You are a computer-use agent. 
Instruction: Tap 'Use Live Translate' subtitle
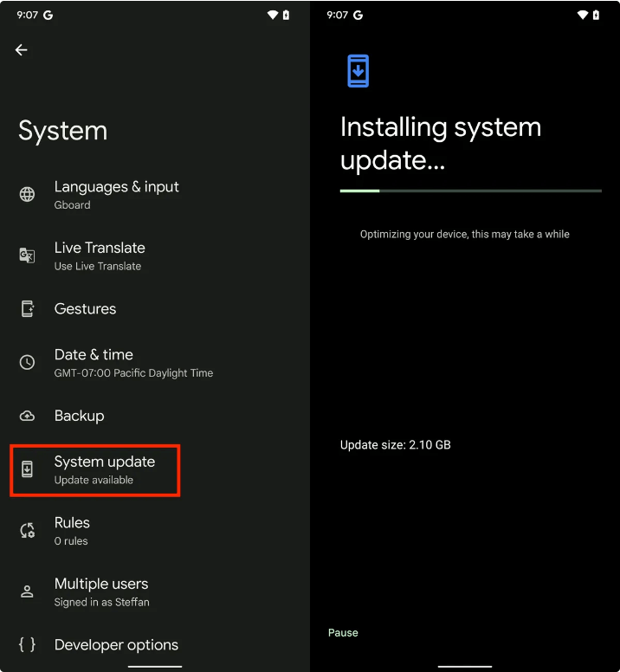(x=97, y=266)
